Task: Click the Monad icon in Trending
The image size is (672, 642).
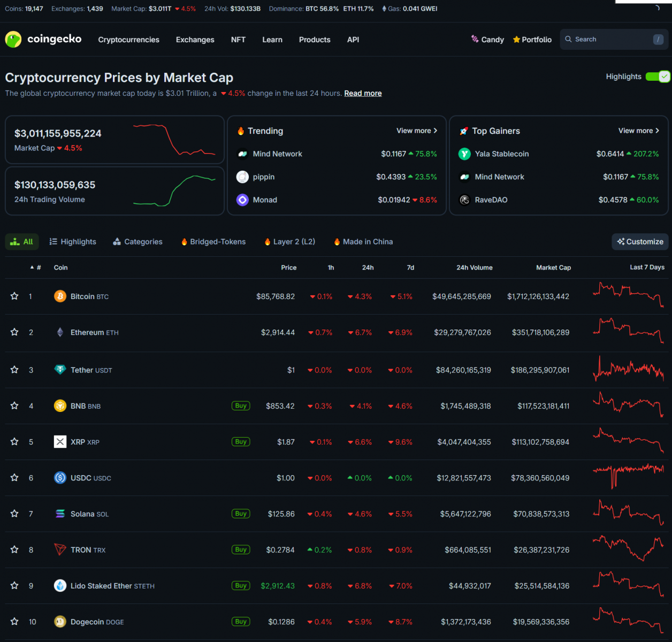Action: [242, 200]
